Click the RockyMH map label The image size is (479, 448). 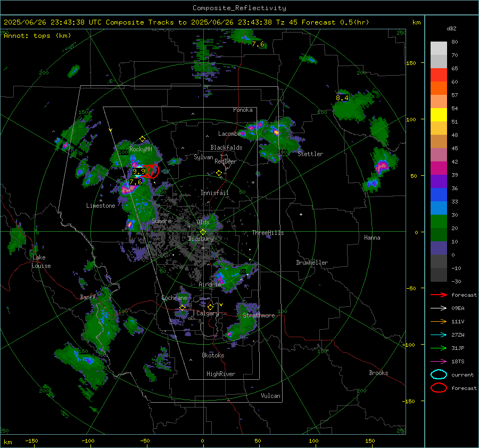tap(141, 149)
